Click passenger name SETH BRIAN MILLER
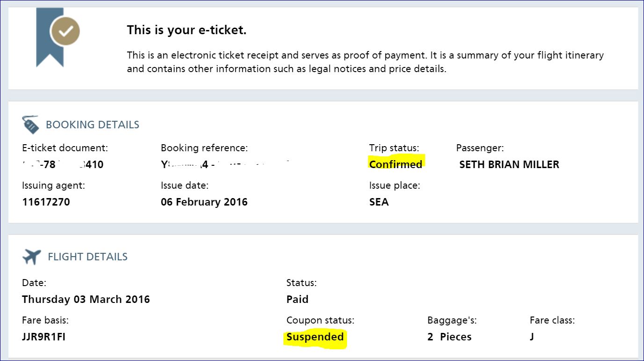The image size is (644, 361). click(x=509, y=164)
